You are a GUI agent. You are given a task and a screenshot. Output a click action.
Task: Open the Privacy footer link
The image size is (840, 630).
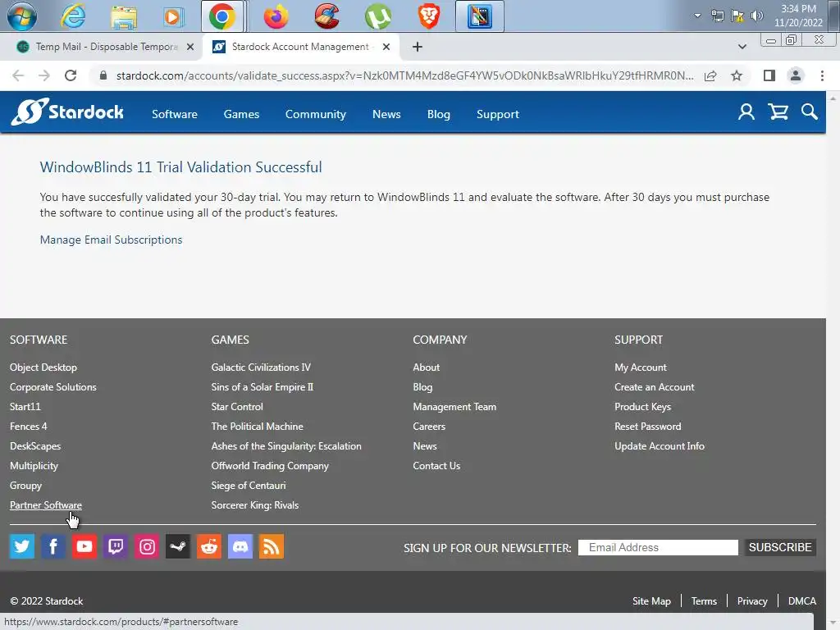click(x=752, y=601)
